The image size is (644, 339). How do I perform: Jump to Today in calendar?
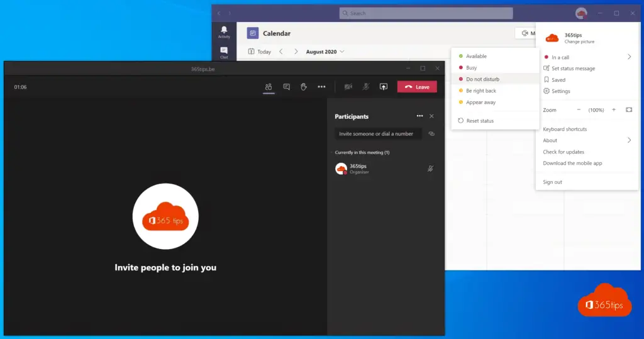260,52
